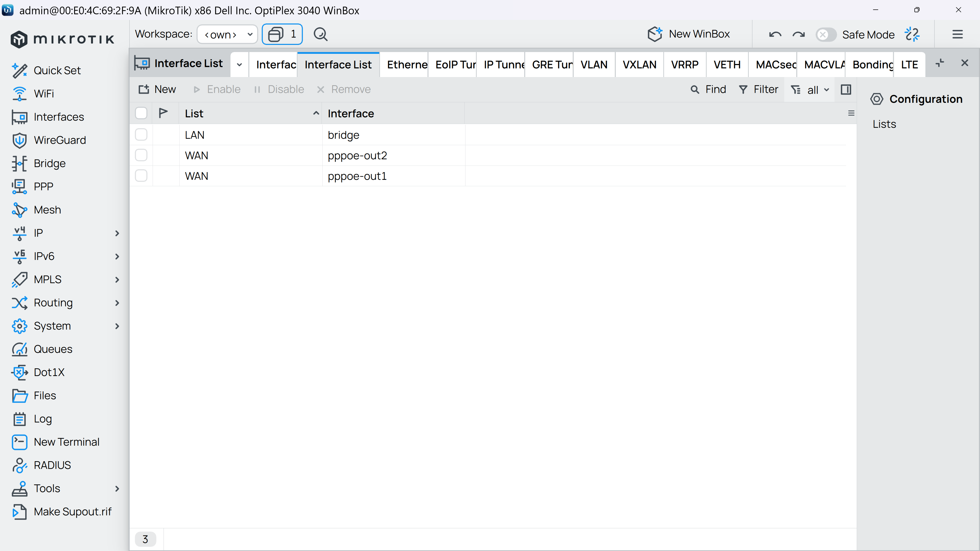Screen dimensions: 980x551
Task: Click the Find button
Action: 708,89
